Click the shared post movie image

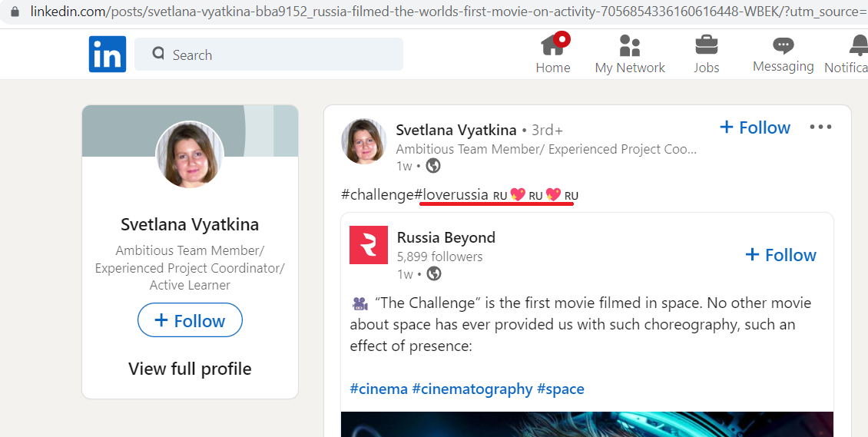point(587,424)
